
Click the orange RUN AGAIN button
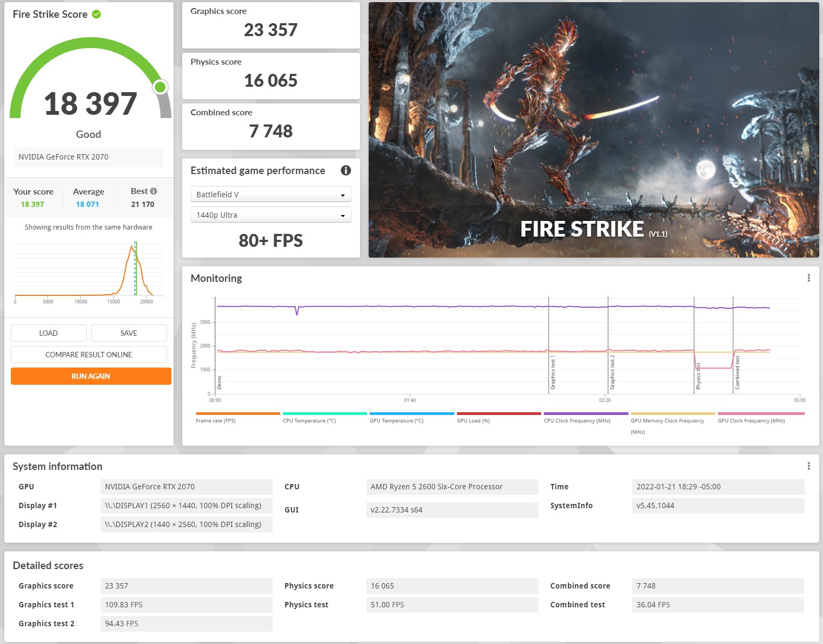[x=91, y=376]
